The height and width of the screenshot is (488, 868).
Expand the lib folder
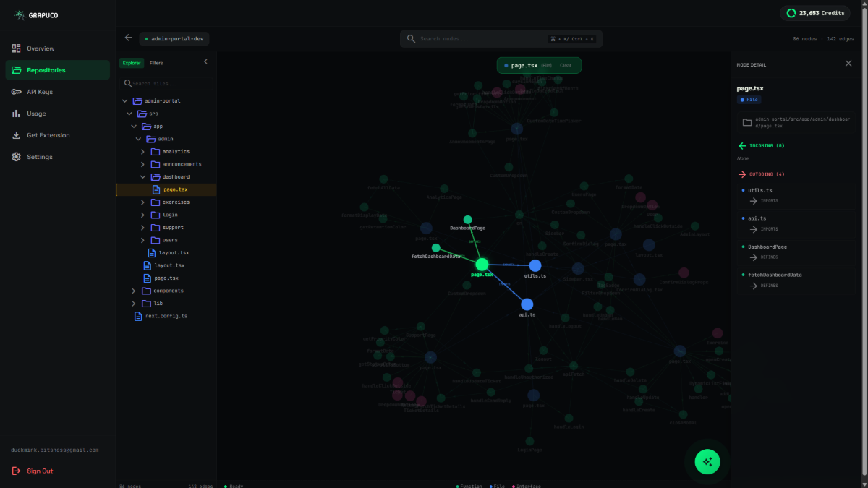point(134,303)
